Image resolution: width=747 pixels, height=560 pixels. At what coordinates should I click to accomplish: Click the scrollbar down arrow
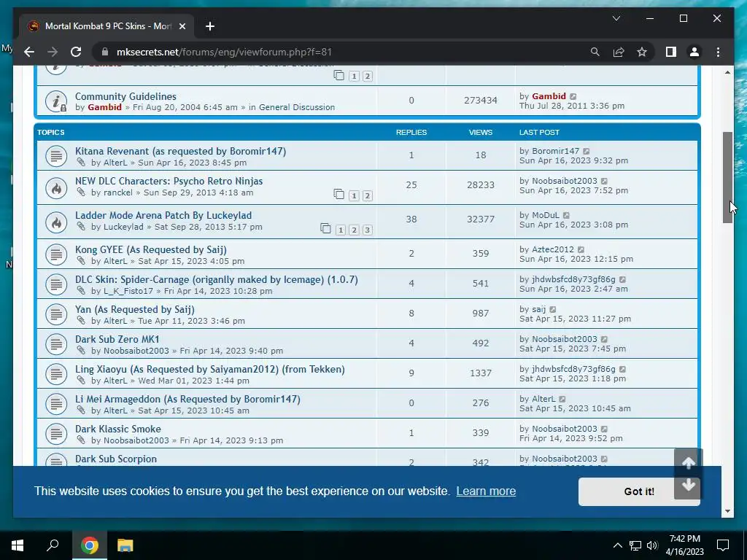(x=727, y=511)
